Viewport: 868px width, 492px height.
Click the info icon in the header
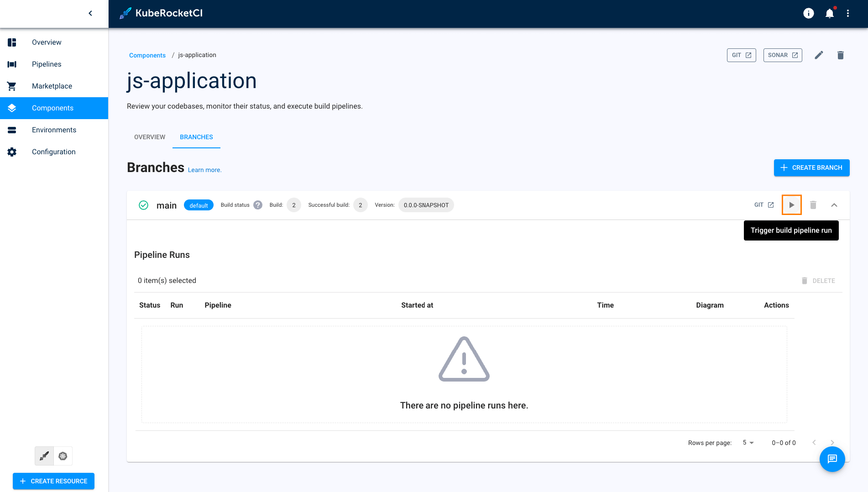click(x=808, y=13)
